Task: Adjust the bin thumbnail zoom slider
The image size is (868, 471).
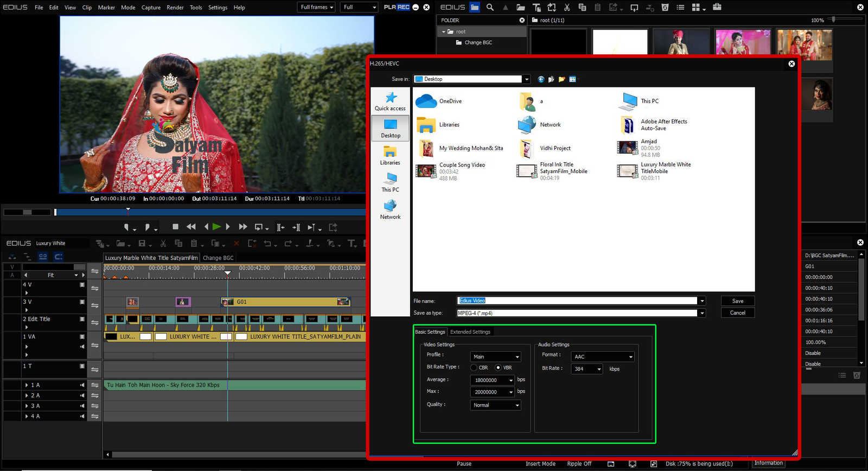Action: click(834, 20)
